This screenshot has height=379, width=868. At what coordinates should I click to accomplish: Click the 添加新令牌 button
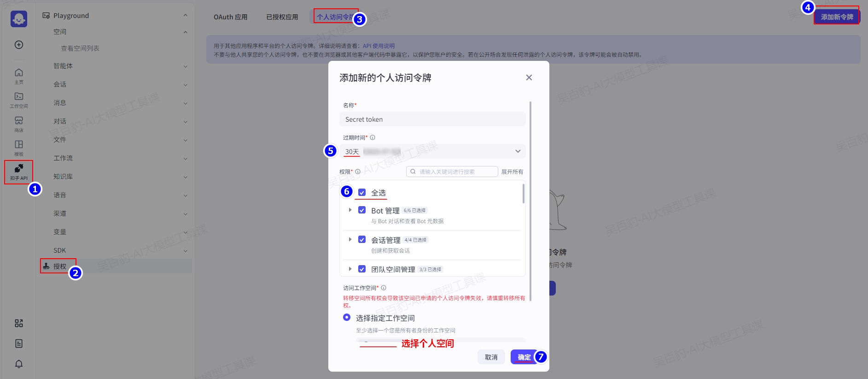pos(836,17)
